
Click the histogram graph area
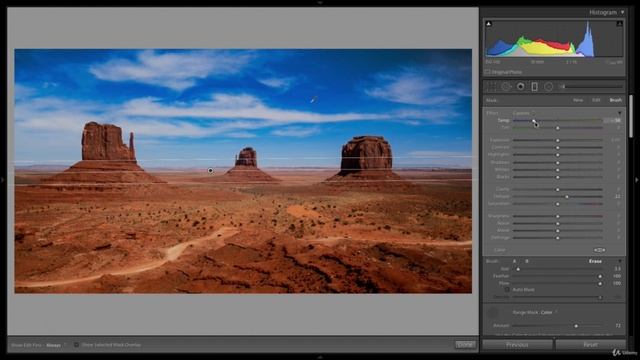[553, 39]
